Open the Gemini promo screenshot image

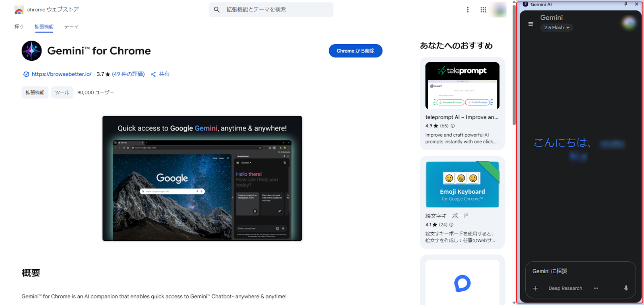(202, 178)
